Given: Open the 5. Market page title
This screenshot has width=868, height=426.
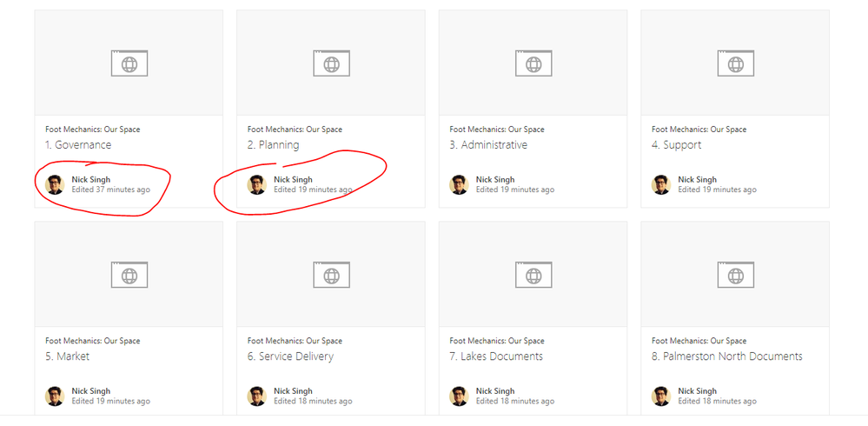Looking at the screenshot, I should [67, 356].
